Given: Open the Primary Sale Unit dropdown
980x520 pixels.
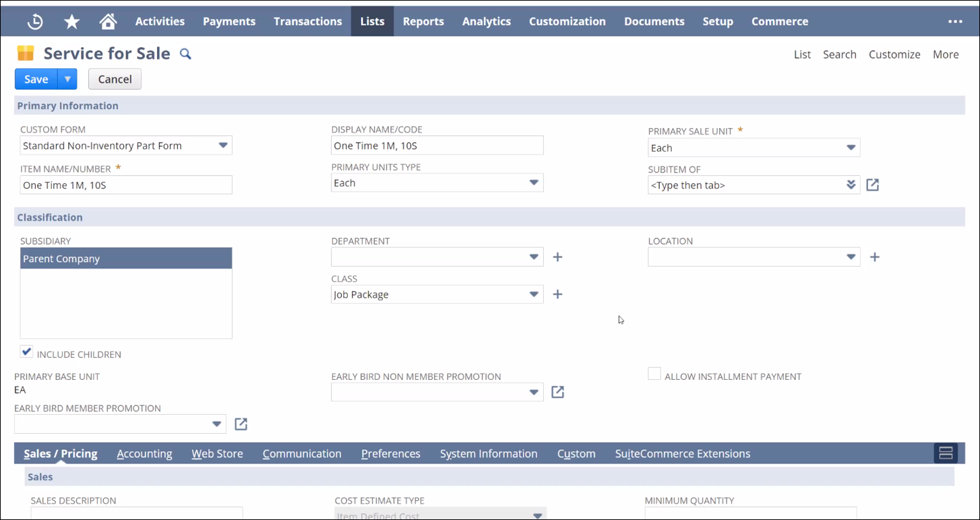Looking at the screenshot, I should (x=851, y=148).
